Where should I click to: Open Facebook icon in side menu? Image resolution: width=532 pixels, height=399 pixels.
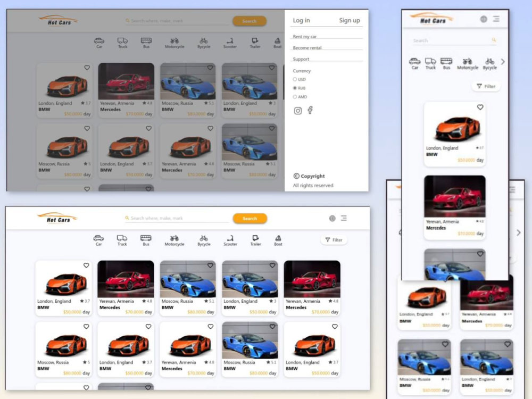310,110
